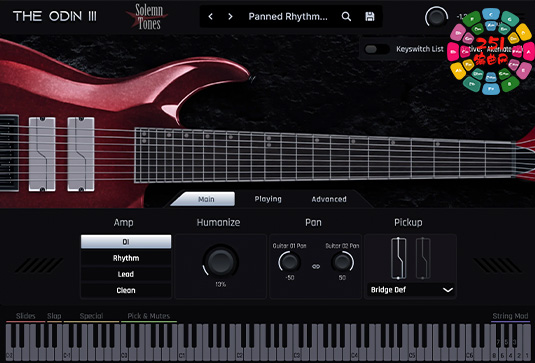This screenshot has height=363, width=535.
Task: Select the active bridge pickup icon
Action: [x=398, y=258]
